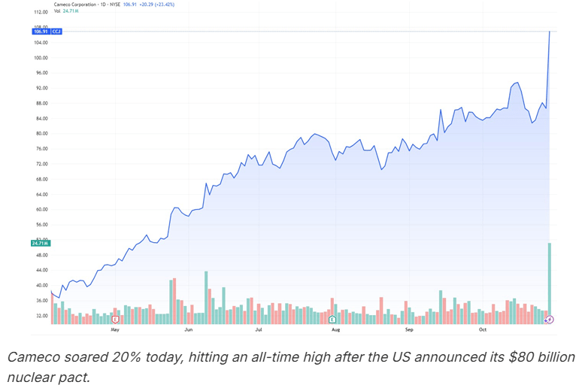Click the green 24.71M volume axis tag
Screen dimensions: 588x391
pyautogui.click(x=40, y=244)
